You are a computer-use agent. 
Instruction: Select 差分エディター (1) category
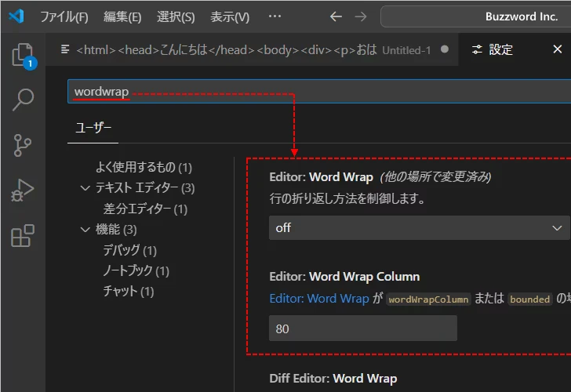(x=145, y=209)
